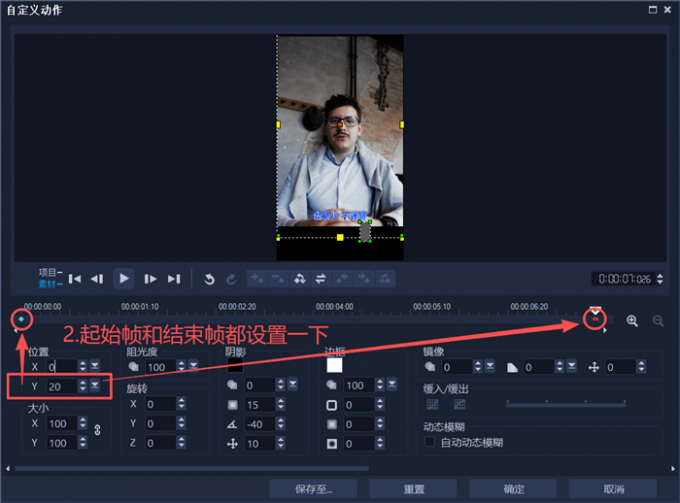680x503 pixels.
Task: Open border opacity slider dropdown
Action: click(x=392, y=385)
